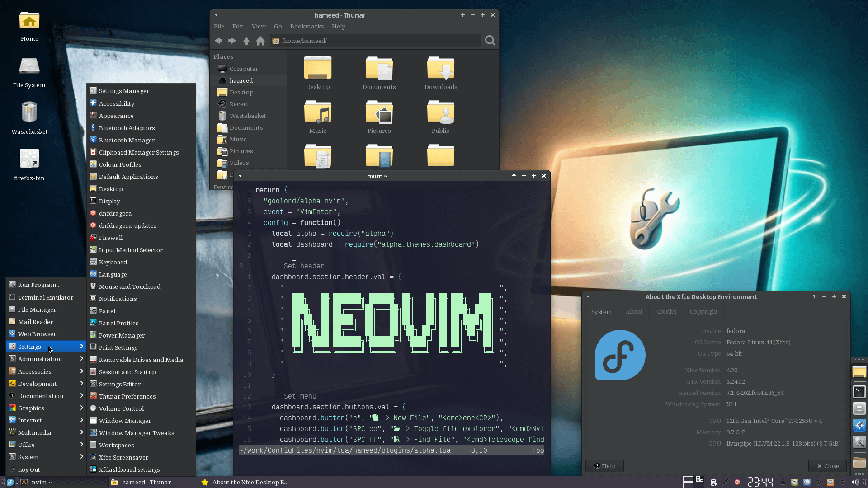Select the Desktop folder icon in Thunar main view
Screen dimensions: 868x488
tap(318, 73)
